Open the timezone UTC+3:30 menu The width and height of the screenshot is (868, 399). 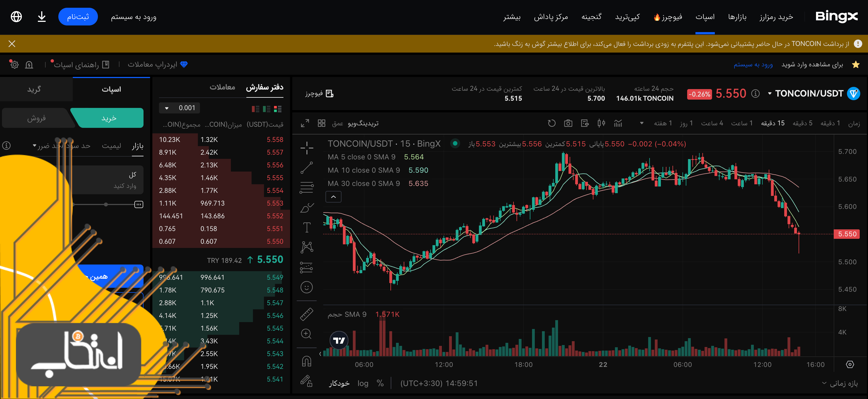[x=439, y=383]
